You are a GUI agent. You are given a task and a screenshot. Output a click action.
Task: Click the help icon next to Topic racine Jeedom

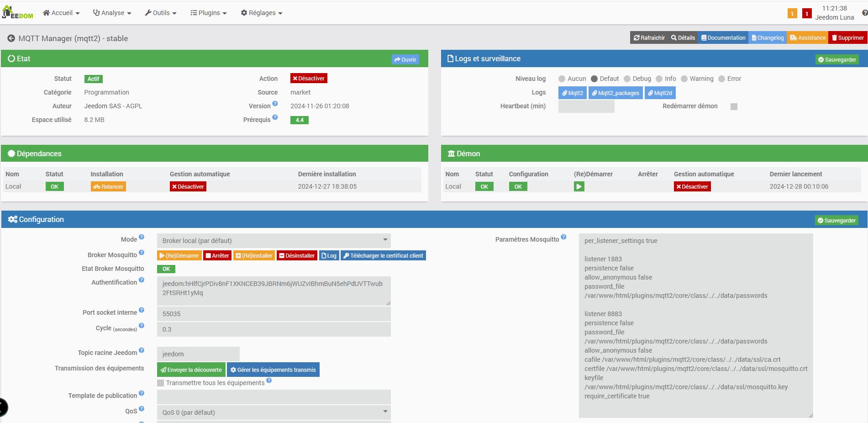pyautogui.click(x=142, y=350)
